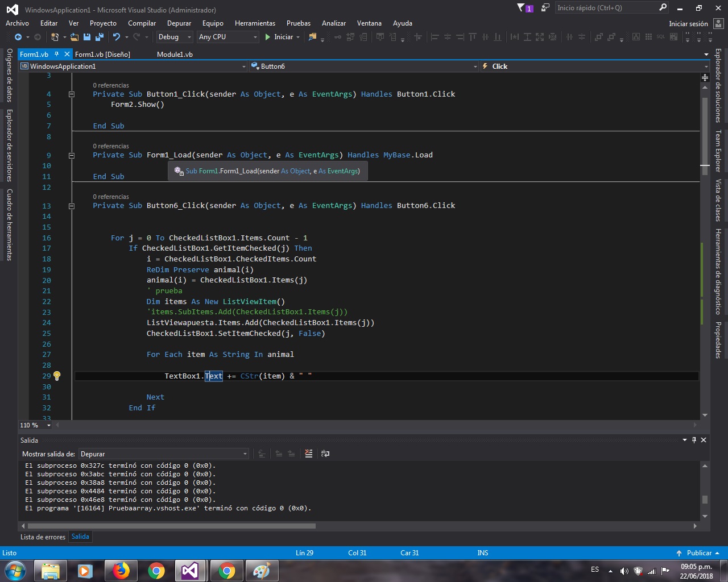Screen dimensions: 728x582
Task: Open the Proyecto menu
Action: [x=103, y=23]
